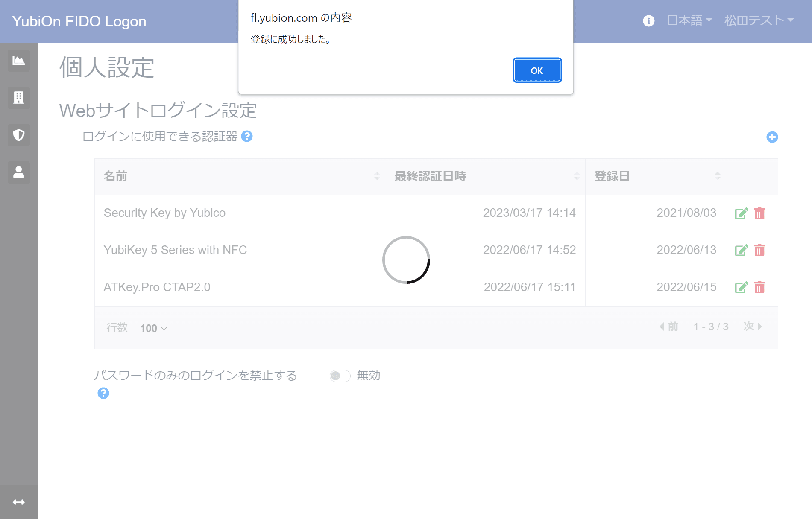Select the YubiKey 5 Series with NFC name
Viewport: 812px width, 519px height.
click(x=175, y=250)
